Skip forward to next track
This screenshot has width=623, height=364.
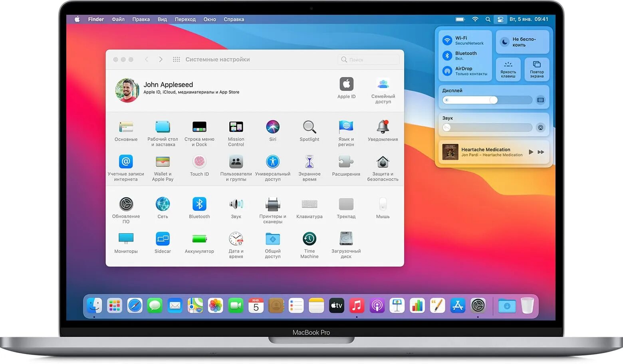[x=541, y=152]
